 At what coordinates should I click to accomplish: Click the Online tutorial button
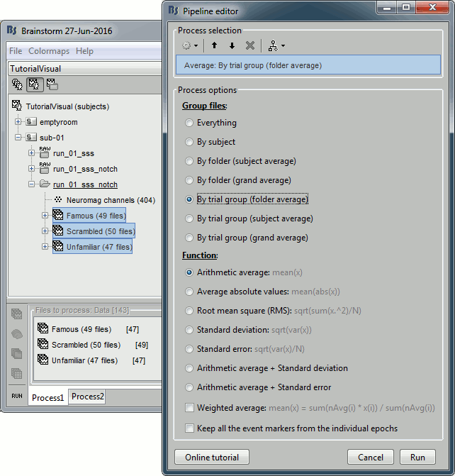click(x=210, y=457)
